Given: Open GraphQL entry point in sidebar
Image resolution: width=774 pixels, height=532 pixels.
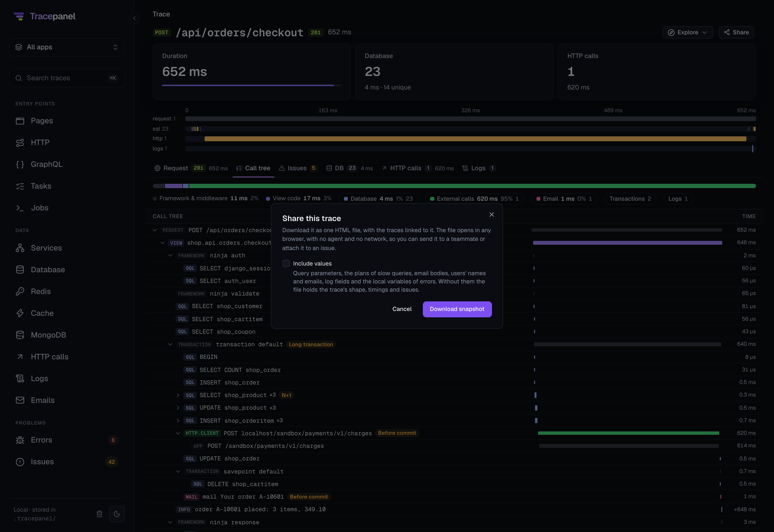Looking at the screenshot, I should pos(67,164).
